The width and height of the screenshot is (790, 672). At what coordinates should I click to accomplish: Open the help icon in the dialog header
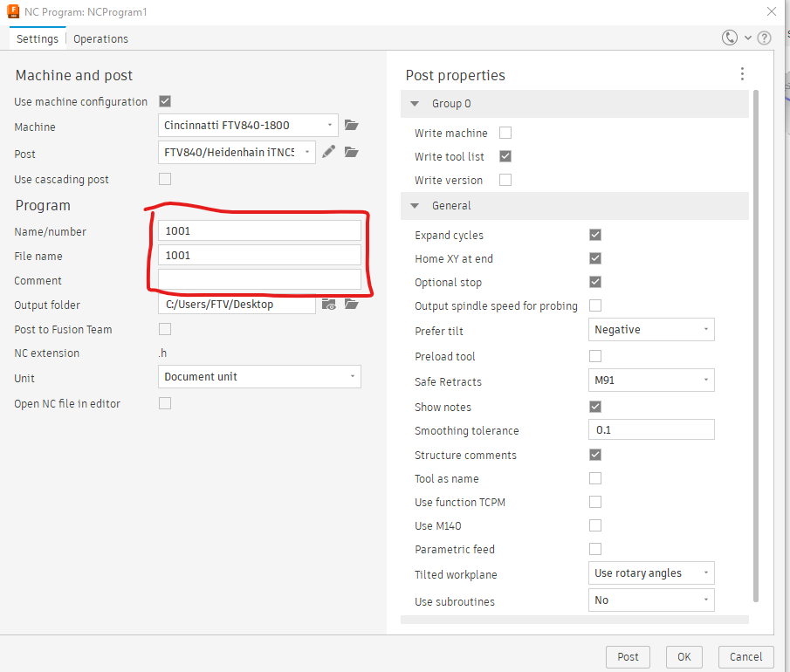click(765, 38)
